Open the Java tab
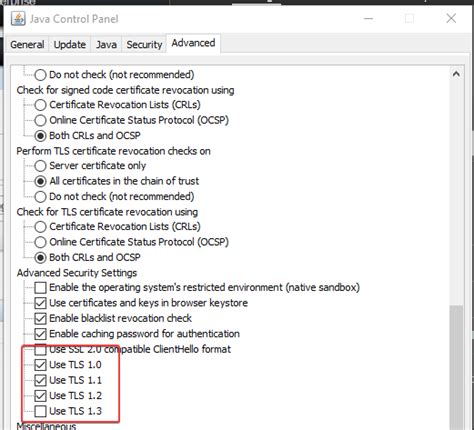Screen dimensions: 474x430 [x=106, y=44]
